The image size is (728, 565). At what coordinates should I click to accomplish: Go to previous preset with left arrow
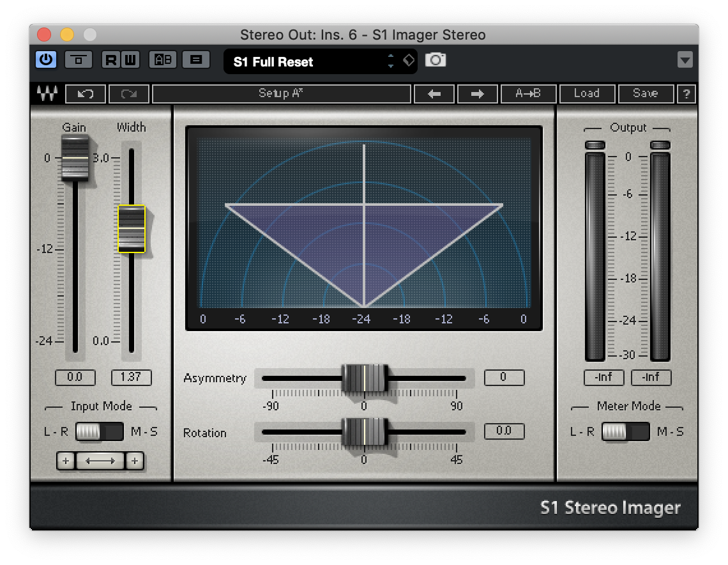(x=434, y=94)
